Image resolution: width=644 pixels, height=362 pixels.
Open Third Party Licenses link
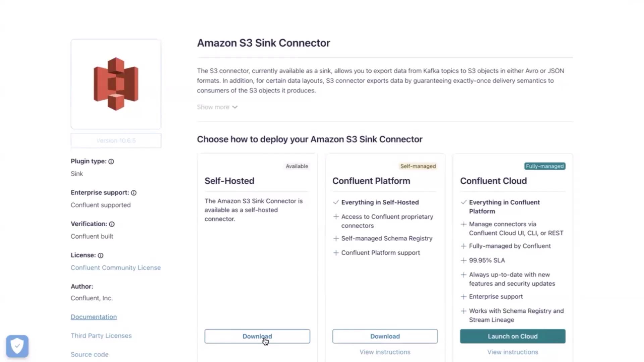101,336
